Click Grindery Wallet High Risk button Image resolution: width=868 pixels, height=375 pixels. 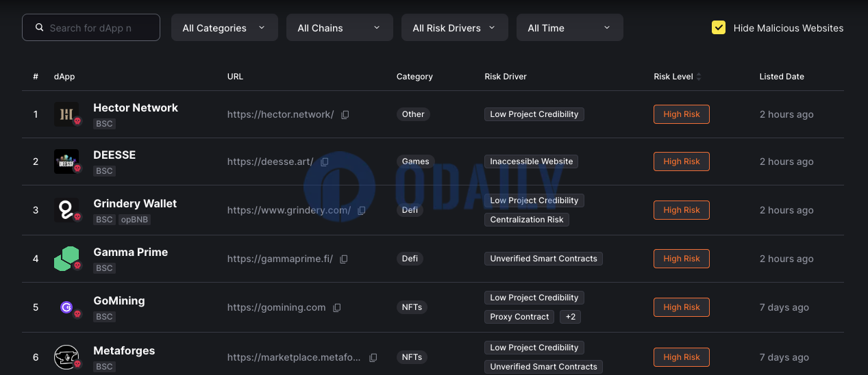pos(682,210)
